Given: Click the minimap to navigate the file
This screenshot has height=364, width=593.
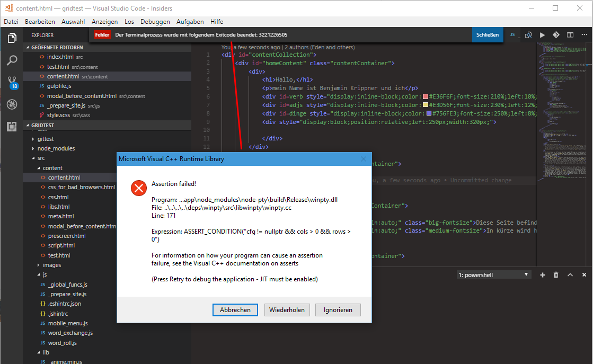Looking at the screenshot, I should (562, 106).
